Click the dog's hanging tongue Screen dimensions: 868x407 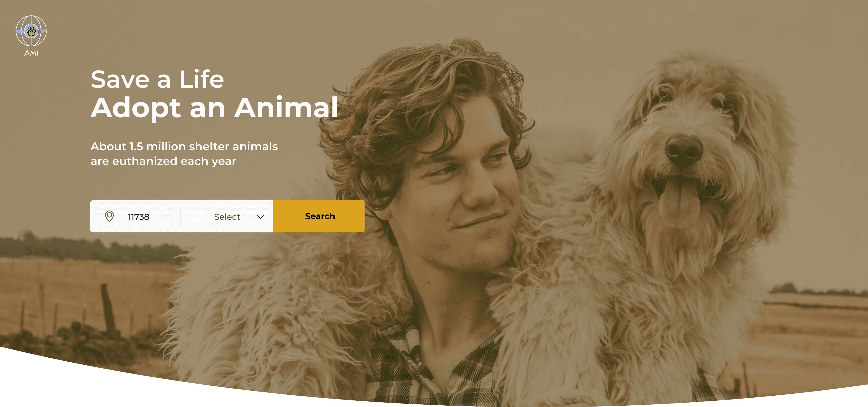679,202
